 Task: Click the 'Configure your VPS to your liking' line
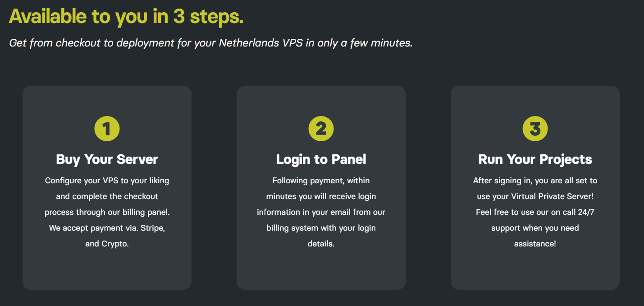tap(107, 181)
